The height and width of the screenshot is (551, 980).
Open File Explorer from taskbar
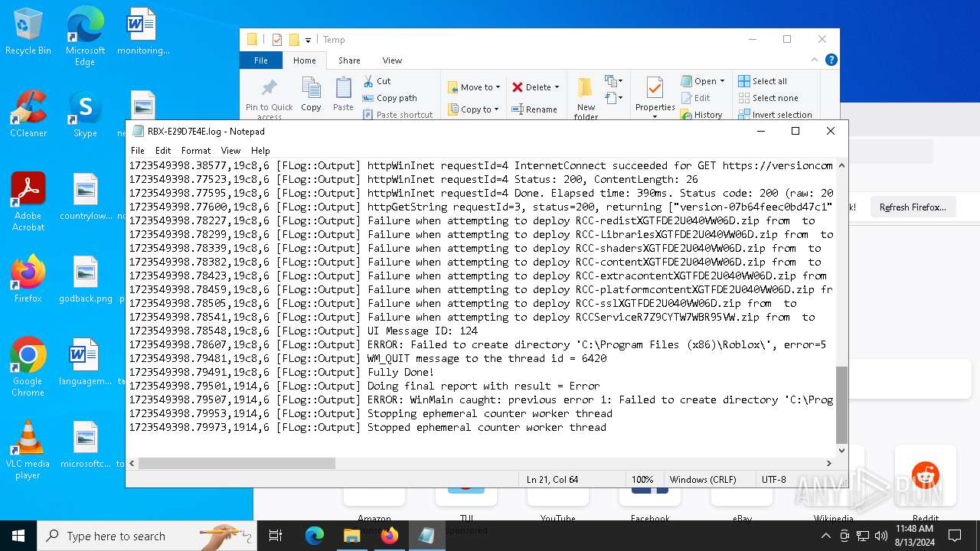pyautogui.click(x=351, y=536)
